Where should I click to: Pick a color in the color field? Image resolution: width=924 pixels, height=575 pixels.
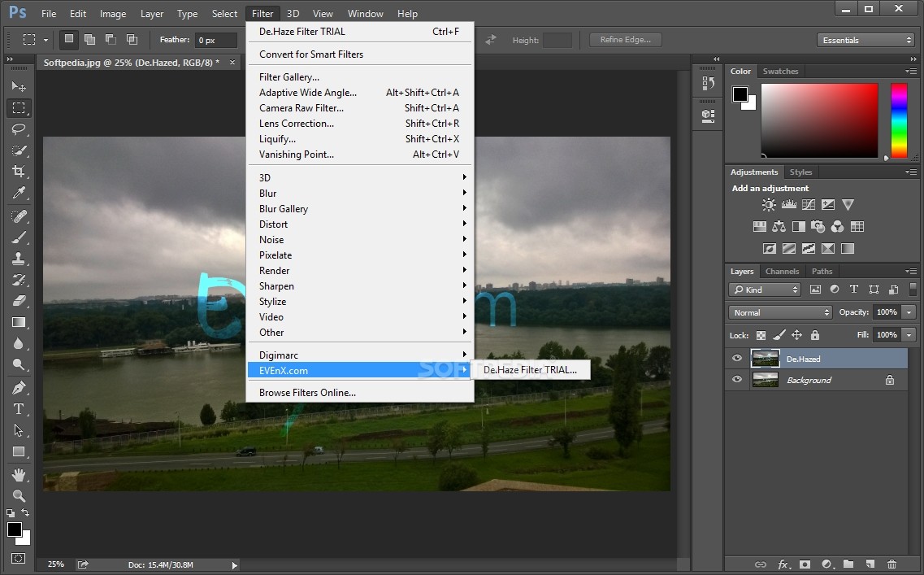point(819,120)
